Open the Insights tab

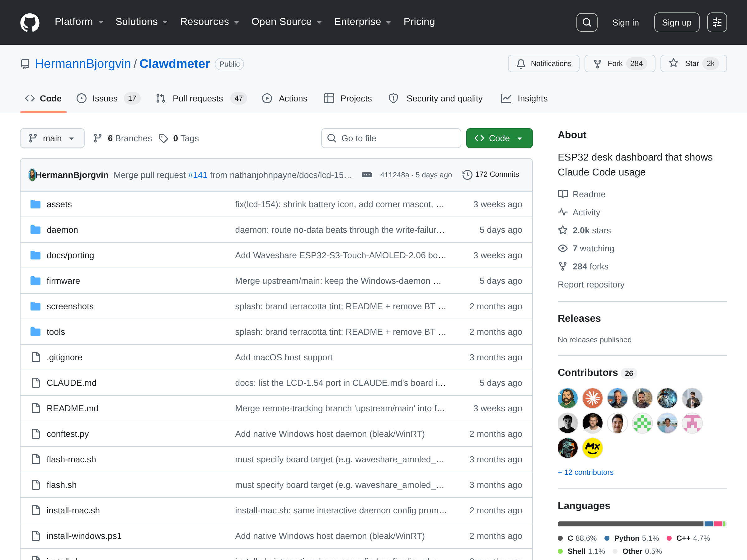(x=524, y=99)
